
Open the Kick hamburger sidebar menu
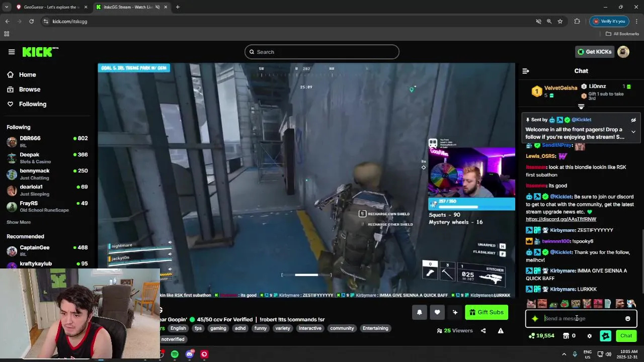coord(12,52)
